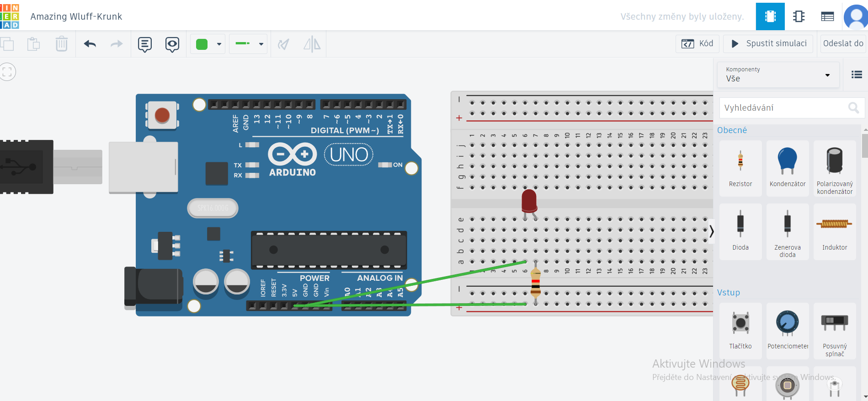Click the Obecné section heading
Viewport: 868px width, 401px height.
[x=732, y=130]
